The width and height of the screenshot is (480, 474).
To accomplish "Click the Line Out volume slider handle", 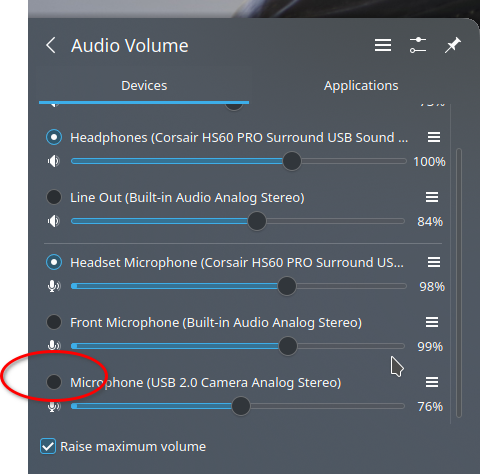I will [257, 221].
